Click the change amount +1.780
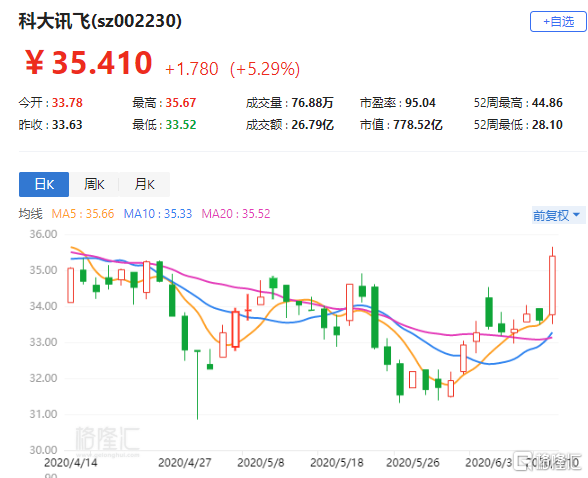Viewport: 588px width, 478px height. pyautogui.click(x=191, y=69)
